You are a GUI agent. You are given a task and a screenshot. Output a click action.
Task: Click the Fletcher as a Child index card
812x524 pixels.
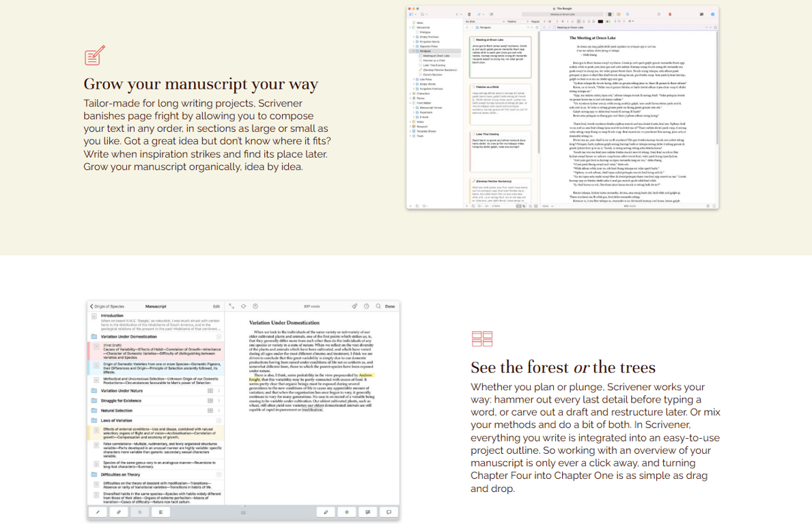(501, 104)
